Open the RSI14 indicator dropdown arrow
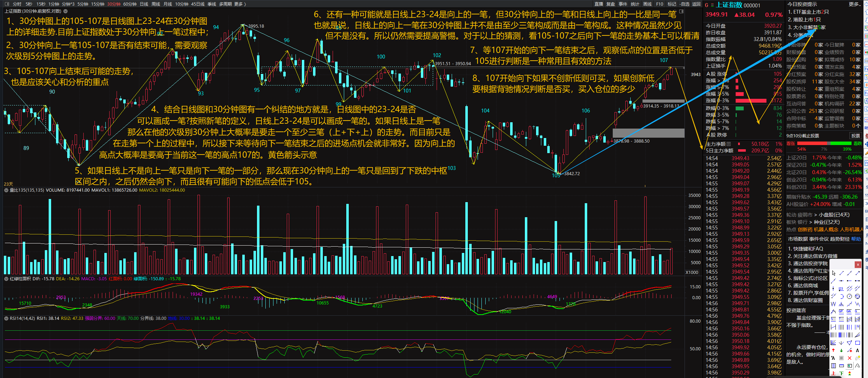 tap(6, 318)
